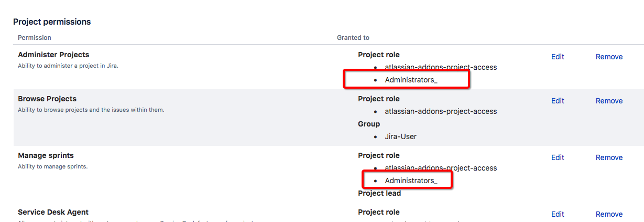Viewport: 644px width, 222px height.
Task: Click 'Project role' label in Administer Projects row
Action: (379, 55)
